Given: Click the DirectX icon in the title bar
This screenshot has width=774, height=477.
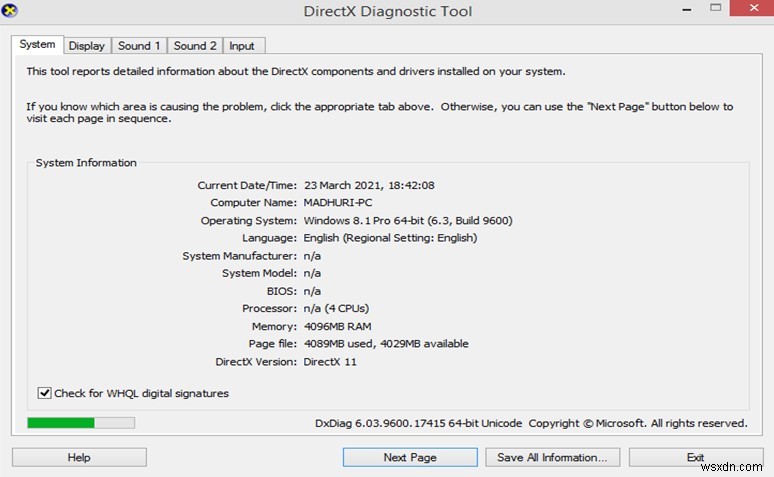Looking at the screenshot, I should 12,10.
